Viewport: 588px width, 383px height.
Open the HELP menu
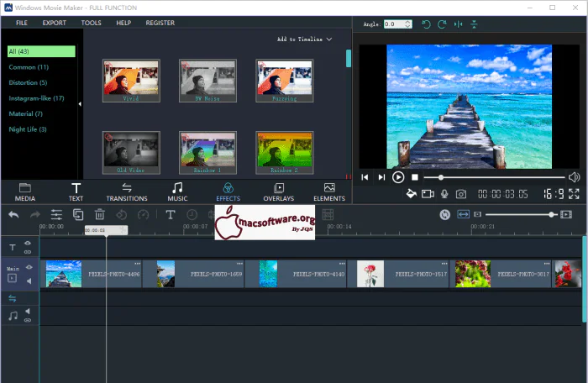point(123,23)
